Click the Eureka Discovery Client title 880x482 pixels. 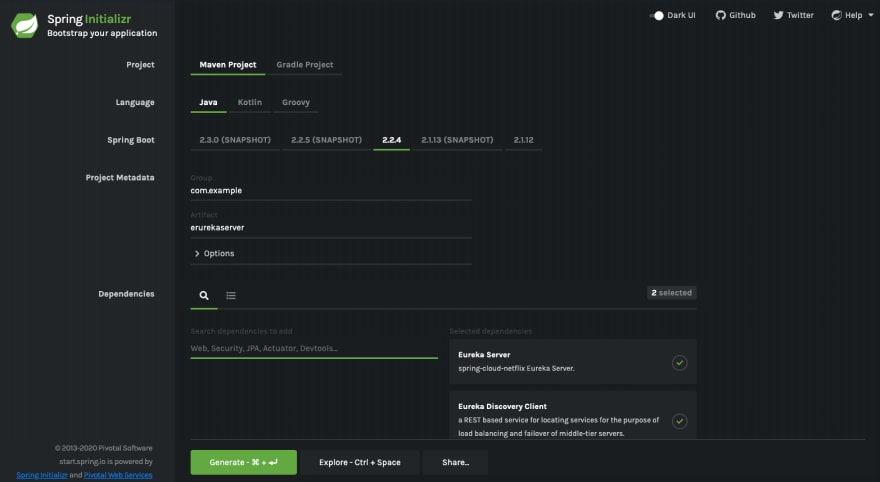pyautogui.click(x=502, y=406)
